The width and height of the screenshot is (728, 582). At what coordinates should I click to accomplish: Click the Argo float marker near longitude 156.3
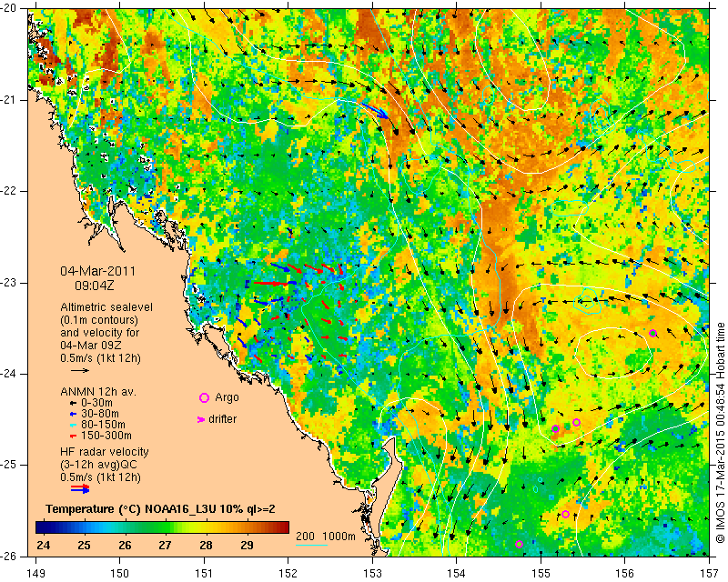tap(652, 333)
